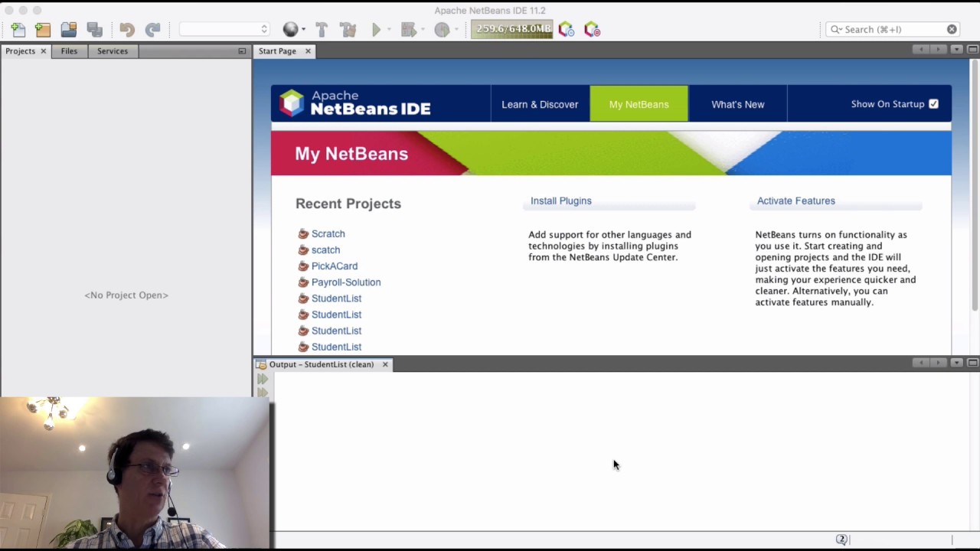980x551 pixels.
Task: Close the Start Page tab
Action: point(308,51)
